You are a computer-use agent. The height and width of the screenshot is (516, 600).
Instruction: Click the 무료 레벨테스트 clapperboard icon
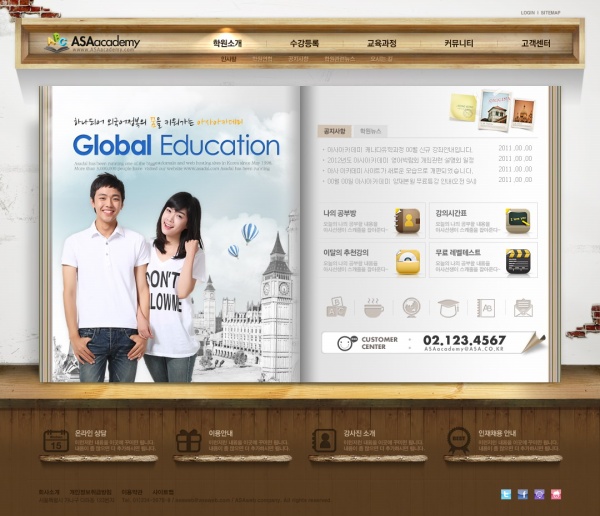point(518,262)
